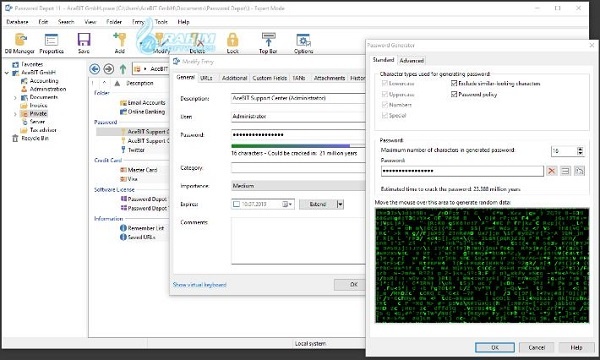600x360 pixels.
Task: Adjust maximum characters spinner arrows
Action: point(580,151)
